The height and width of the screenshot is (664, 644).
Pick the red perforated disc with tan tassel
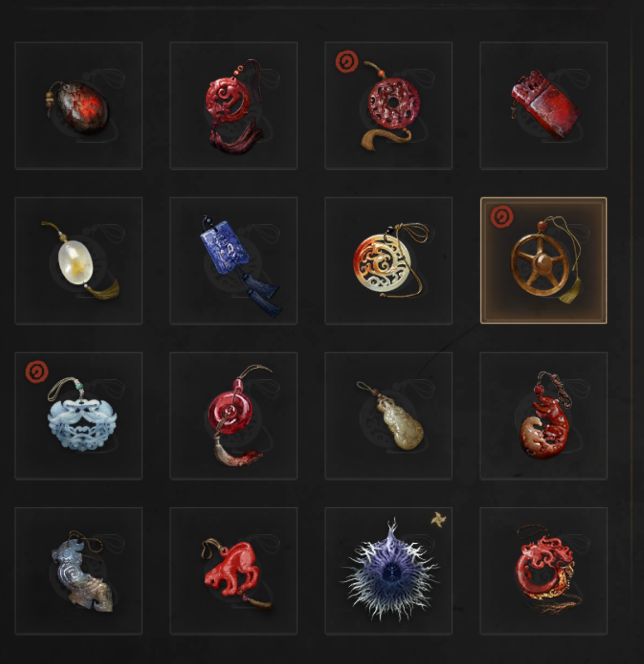(388, 106)
